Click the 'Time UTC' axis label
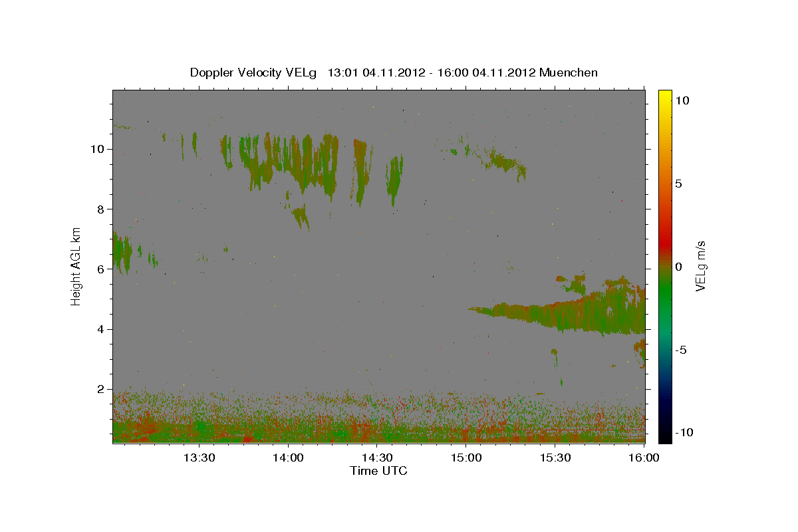The width and height of the screenshot is (798, 532). coord(378,471)
